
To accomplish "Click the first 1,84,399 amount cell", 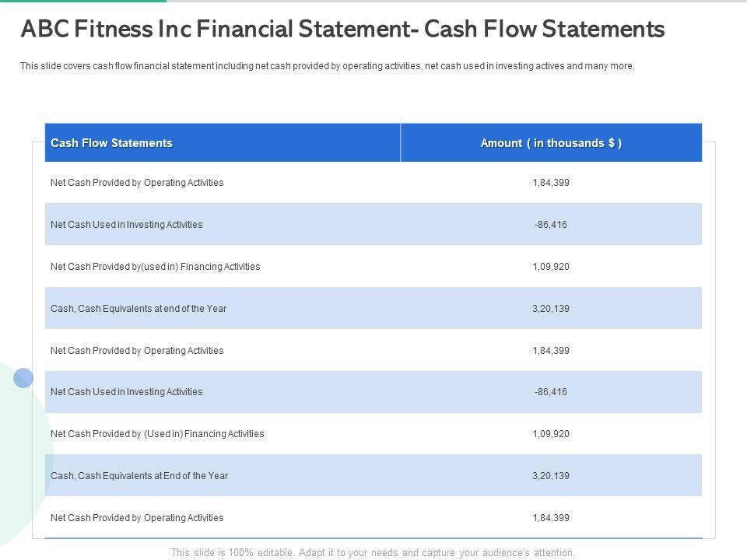I will [551, 183].
